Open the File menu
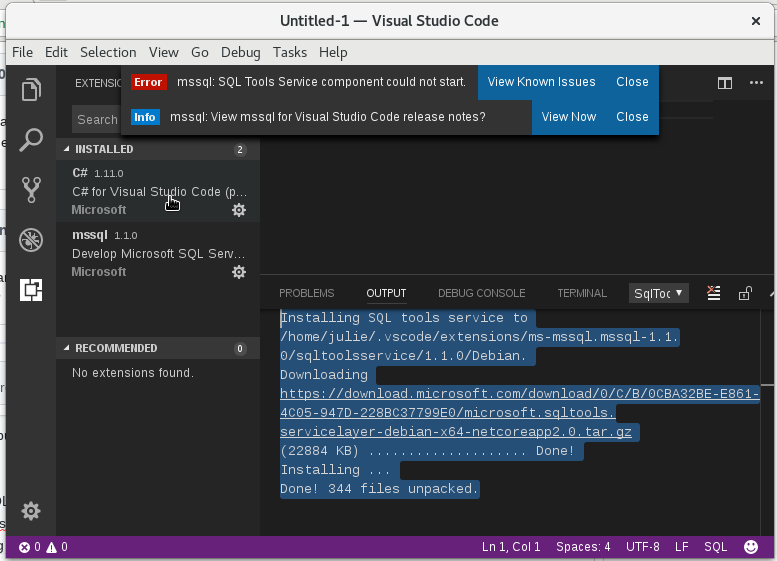Image resolution: width=777 pixels, height=561 pixels. click(22, 52)
